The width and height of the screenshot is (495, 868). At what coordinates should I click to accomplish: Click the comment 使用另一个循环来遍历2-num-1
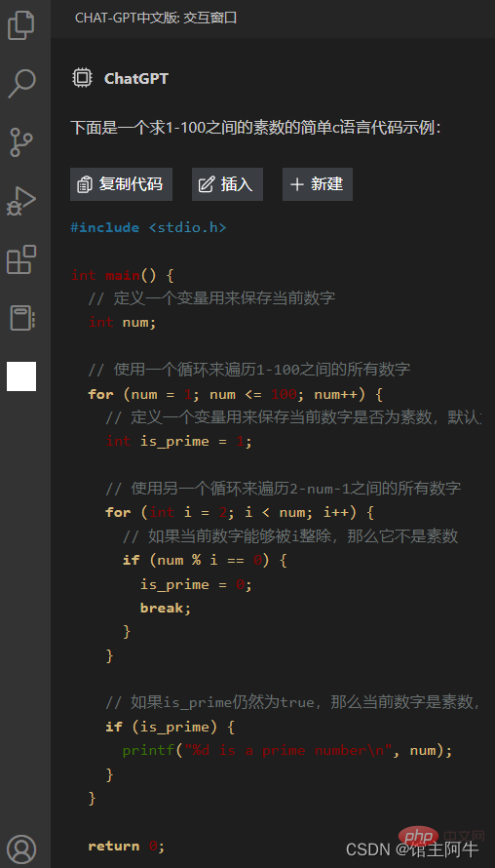pos(284,489)
